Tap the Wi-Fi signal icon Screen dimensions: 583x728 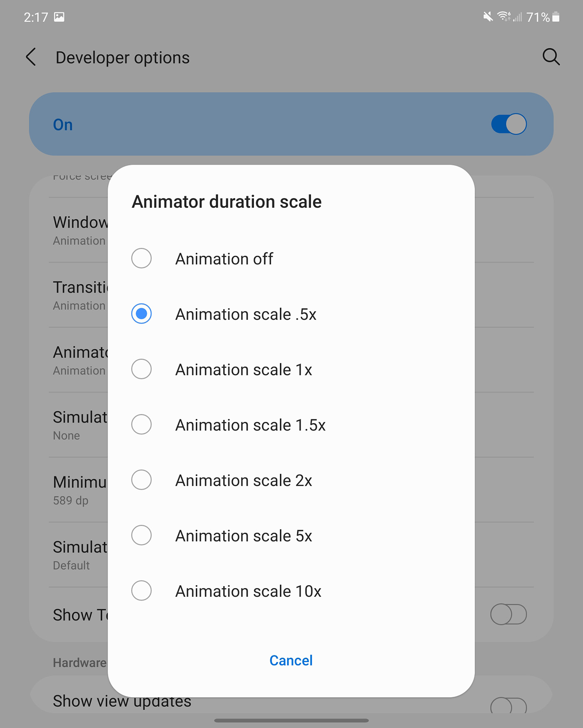point(503,17)
